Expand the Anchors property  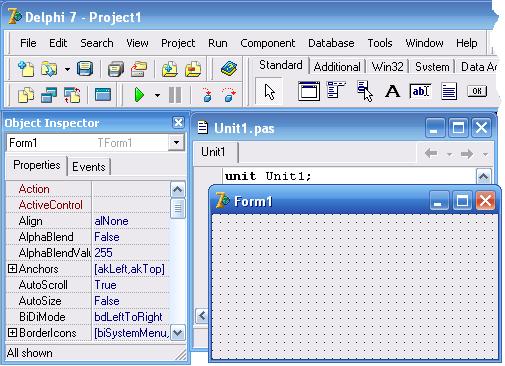(12, 269)
